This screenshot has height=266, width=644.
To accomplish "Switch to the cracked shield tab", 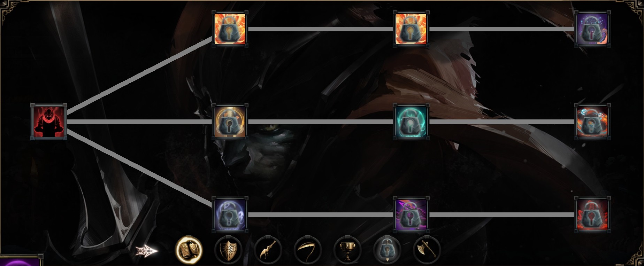I will (x=228, y=250).
